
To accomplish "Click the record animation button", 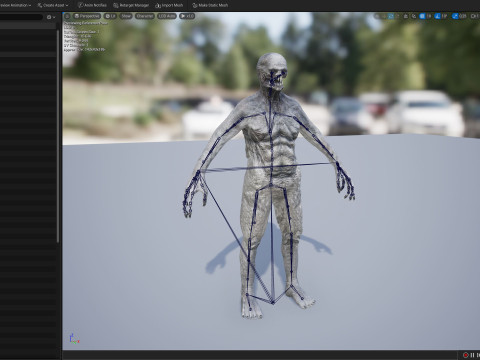I will coord(466,355).
